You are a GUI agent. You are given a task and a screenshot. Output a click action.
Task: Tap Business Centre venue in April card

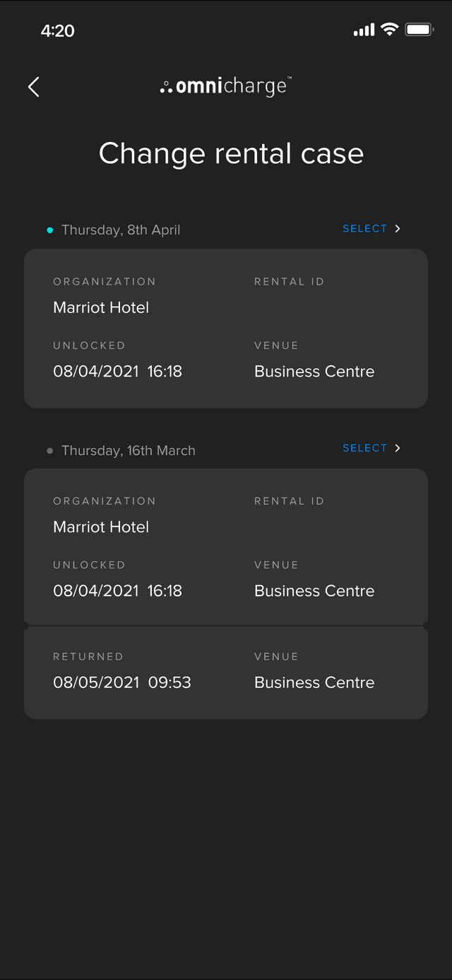click(x=314, y=372)
